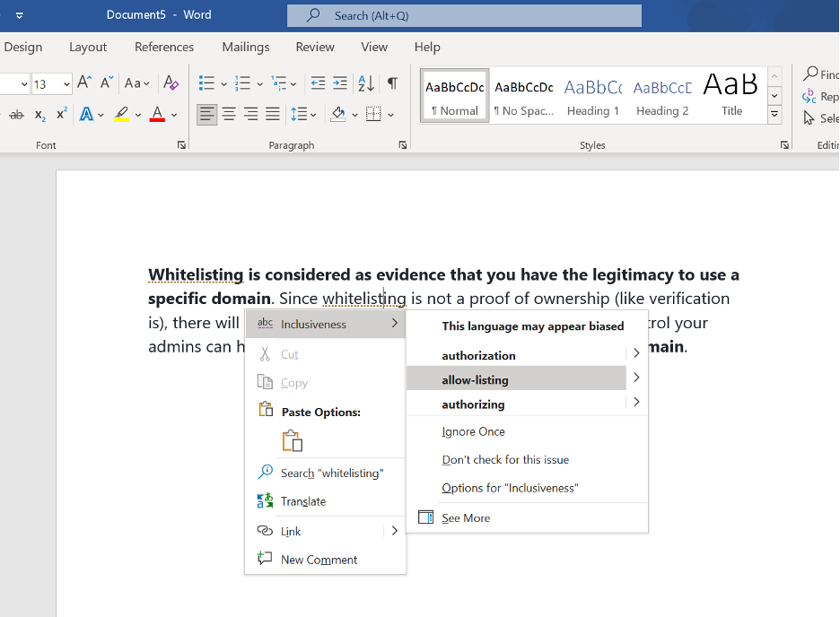The height and width of the screenshot is (617, 840).
Task: Toggle justify text alignment
Action: pos(273,114)
